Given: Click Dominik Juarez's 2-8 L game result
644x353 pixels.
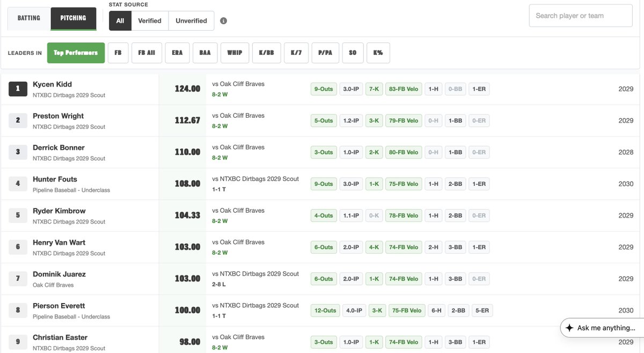Looking at the screenshot, I should tap(219, 284).
